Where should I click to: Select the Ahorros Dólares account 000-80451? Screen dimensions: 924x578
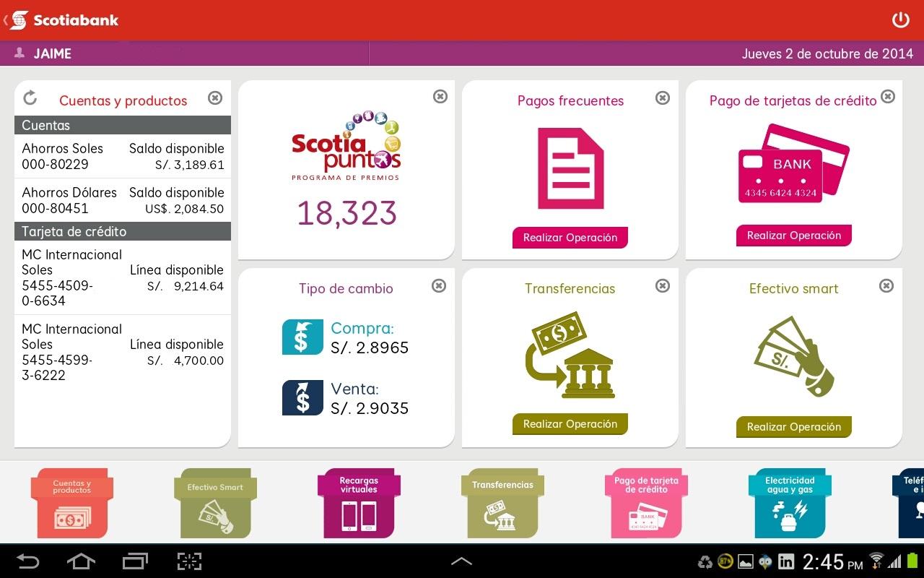[x=123, y=200]
